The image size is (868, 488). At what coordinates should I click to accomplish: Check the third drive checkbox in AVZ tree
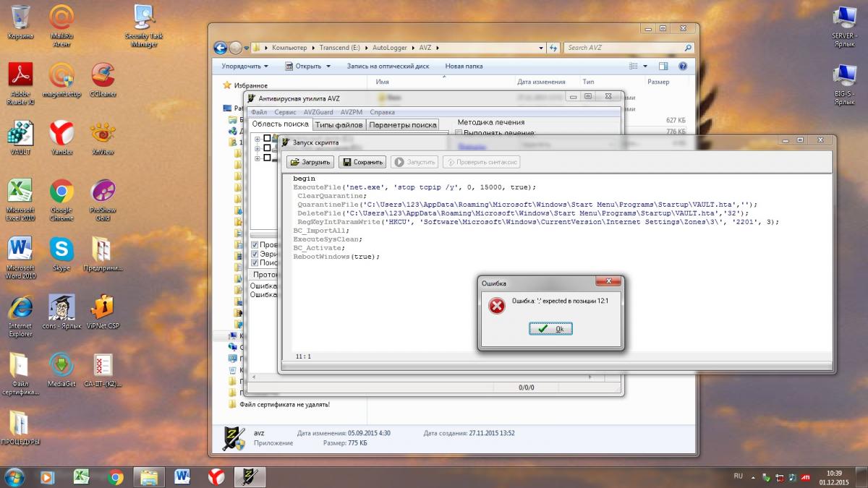[x=267, y=157]
